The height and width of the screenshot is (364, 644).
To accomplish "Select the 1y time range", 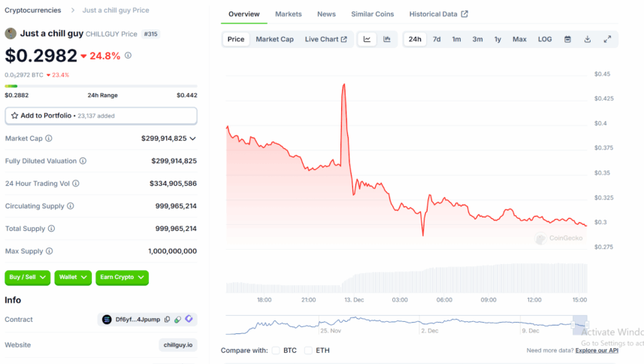I will pos(497,39).
